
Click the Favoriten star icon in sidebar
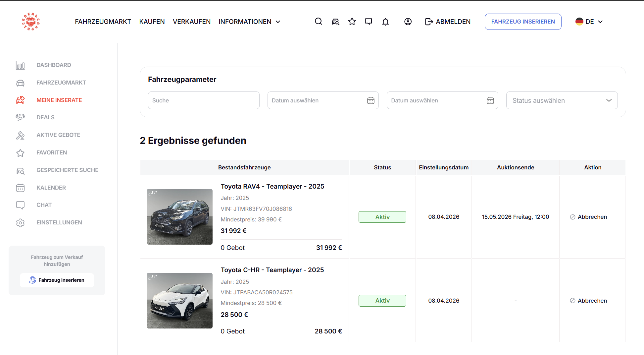point(20,153)
